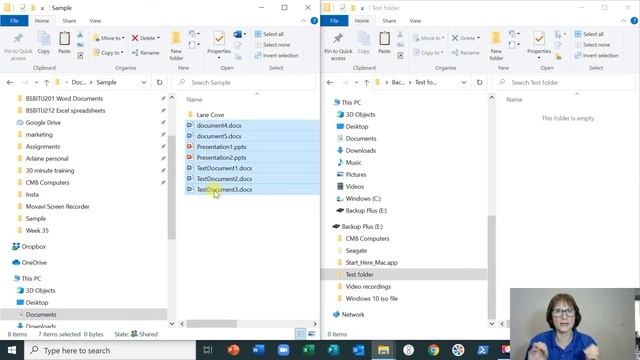This screenshot has width=640, height=360.
Task: Open View tab in Test folder window
Action: coord(415,21)
